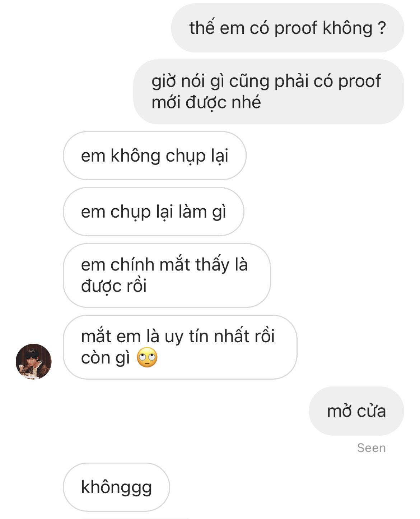
Task: Select the message 'thế em có proof không ?'
Action: click(x=288, y=28)
